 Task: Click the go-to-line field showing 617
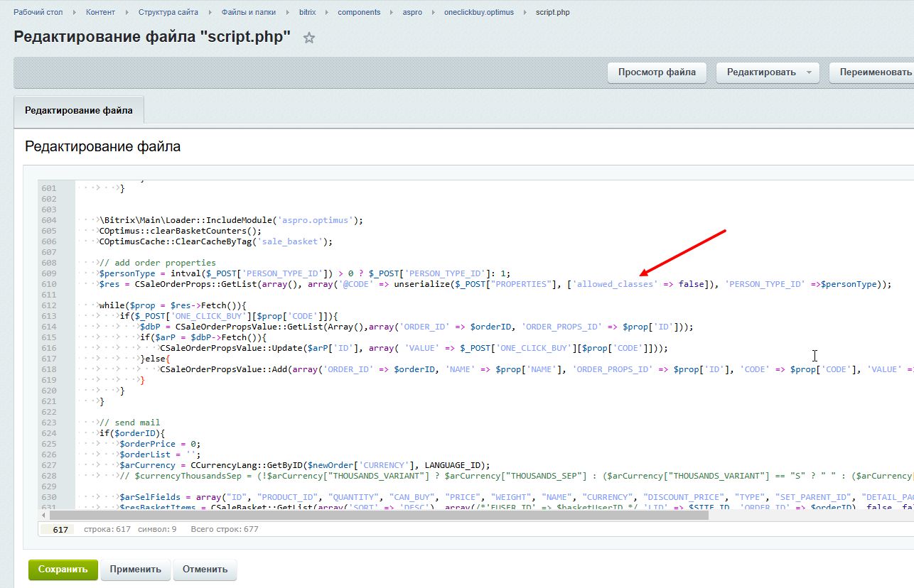click(60, 530)
